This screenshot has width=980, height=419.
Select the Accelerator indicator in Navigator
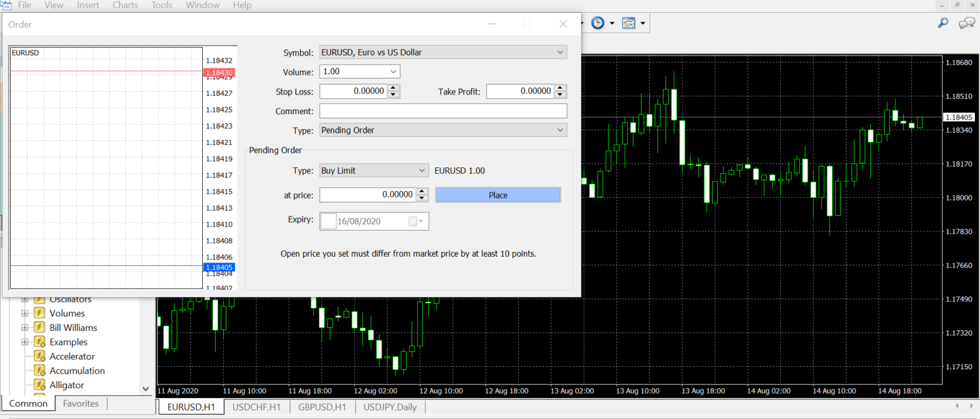(x=73, y=356)
